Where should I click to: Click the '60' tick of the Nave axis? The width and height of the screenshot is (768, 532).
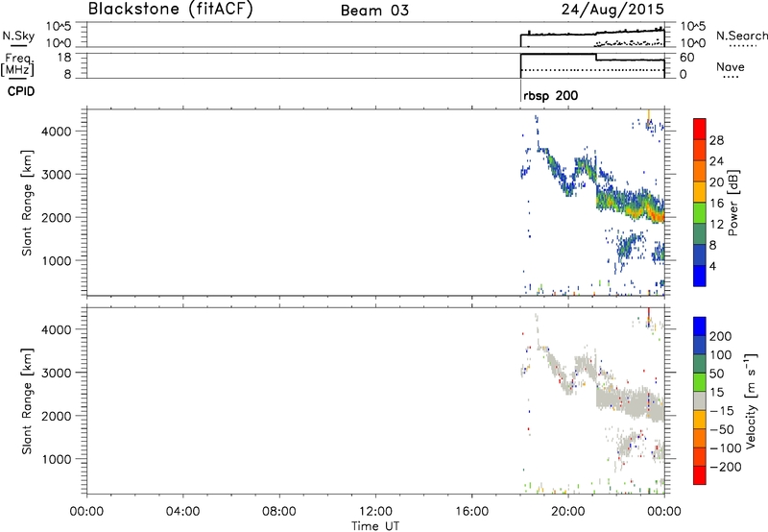[x=687, y=58]
